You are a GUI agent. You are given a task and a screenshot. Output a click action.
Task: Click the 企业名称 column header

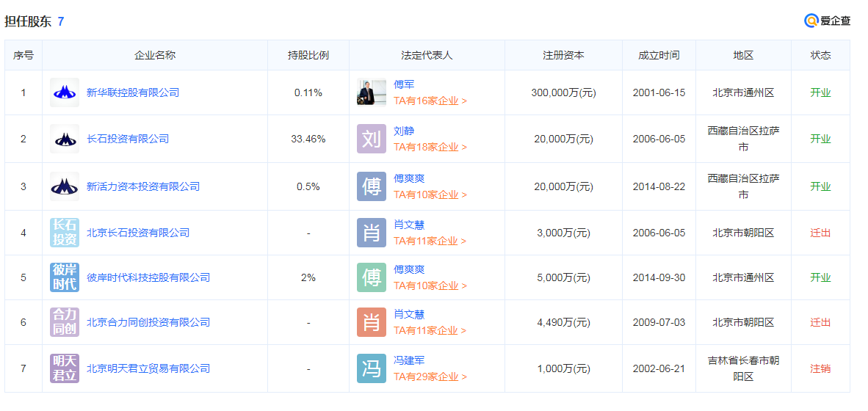pyautogui.click(x=155, y=55)
